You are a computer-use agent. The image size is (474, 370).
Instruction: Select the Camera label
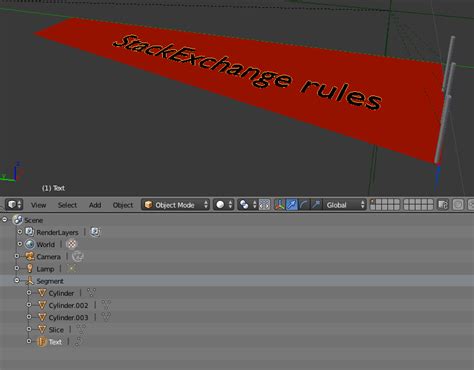[49, 257]
